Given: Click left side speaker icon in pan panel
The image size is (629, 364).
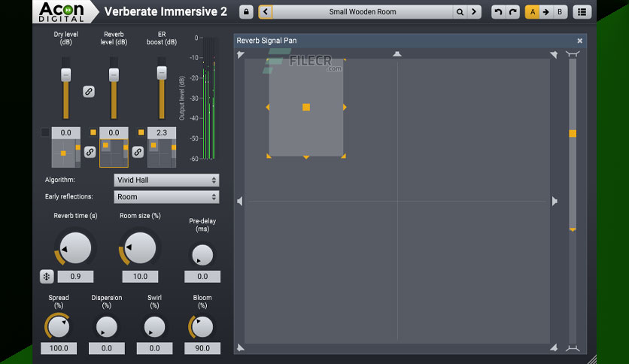Looking at the screenshot, I should tap(240, 202).
